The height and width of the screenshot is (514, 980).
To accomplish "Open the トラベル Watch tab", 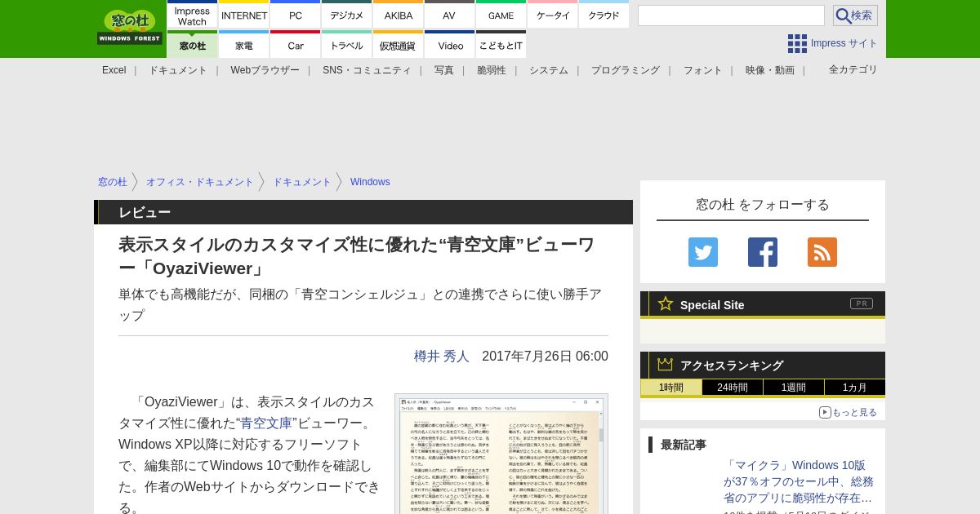I will tap(347, 45).
